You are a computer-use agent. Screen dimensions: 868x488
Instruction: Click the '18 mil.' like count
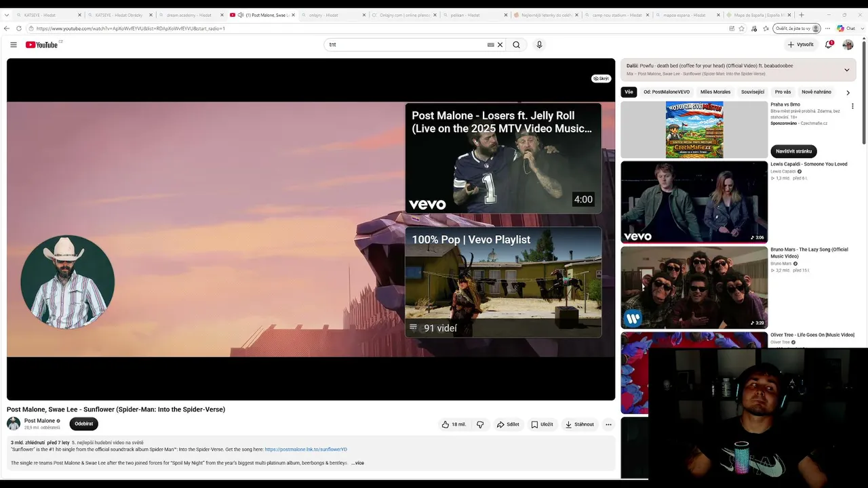(459, 424)
